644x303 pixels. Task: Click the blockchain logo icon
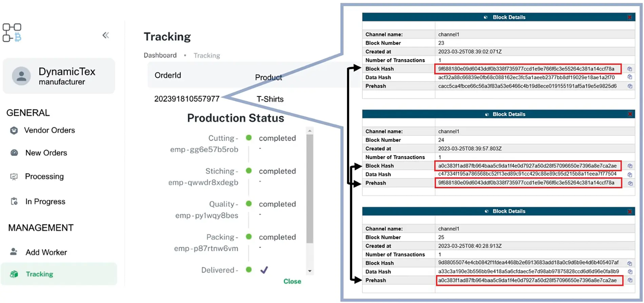coord(12,33)
